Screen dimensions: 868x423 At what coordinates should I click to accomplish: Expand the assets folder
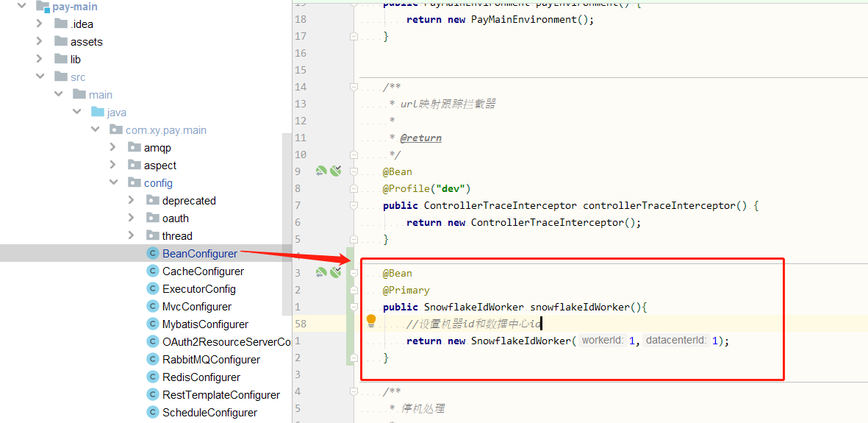(x=39, y=42)
